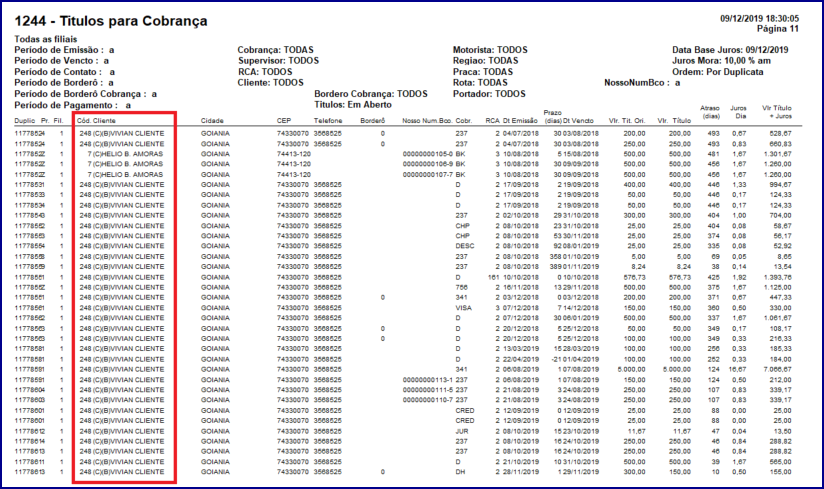Click the 'Cód. Cliente' column header
Screen dimensions: 824x489
[x=96, y=121]
